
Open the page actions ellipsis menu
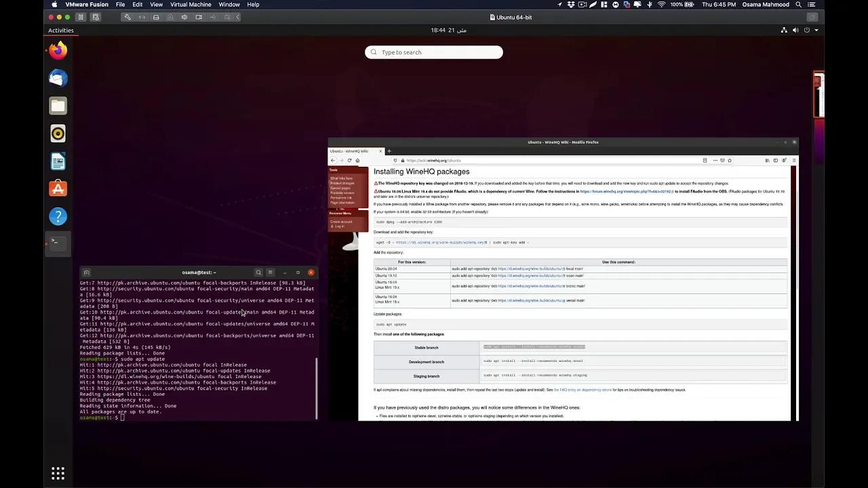click(x=714, y=161)
